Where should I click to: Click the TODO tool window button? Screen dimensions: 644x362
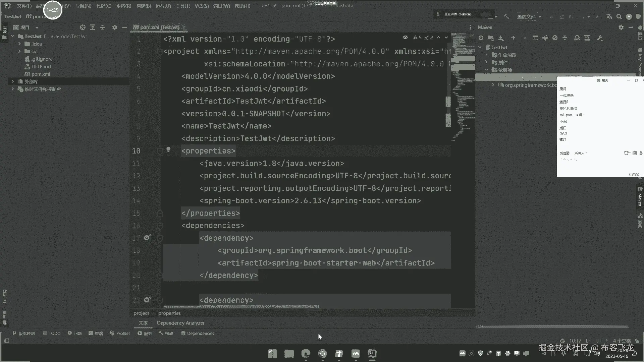point(52,333)
